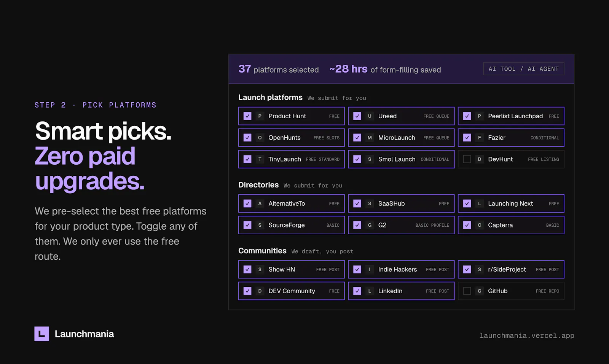Click the Peerlist Launchpad FREE tag
The image size is (609, 364).
click(x=554, y=116)
